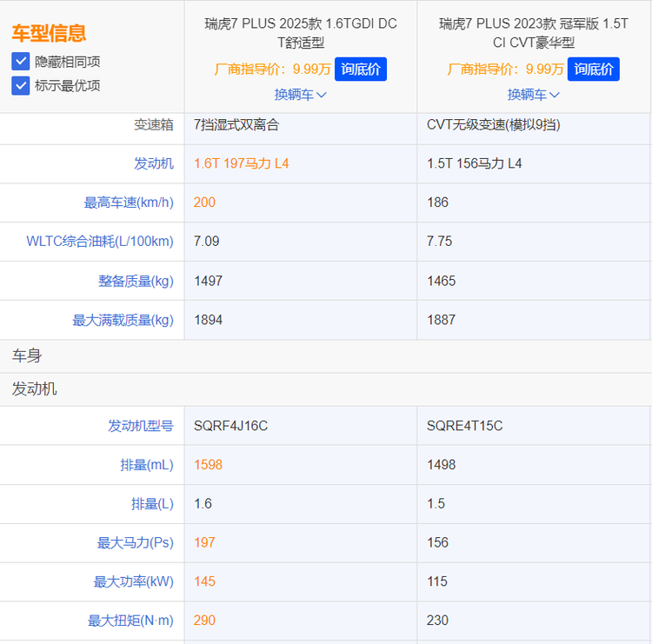
Task: Click the 瑞虎7 PLUS 2023款 冠军版 title
Action: (x=533, y=32)
